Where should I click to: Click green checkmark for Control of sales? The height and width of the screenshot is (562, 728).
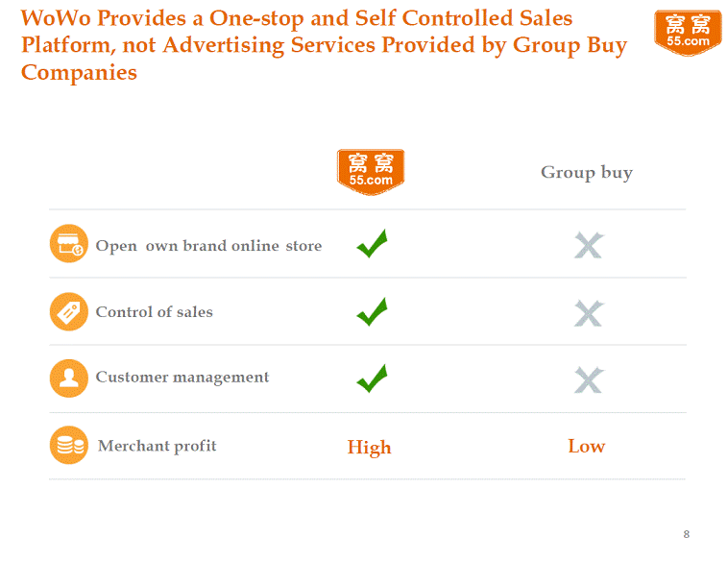click(x=372, y=311)
